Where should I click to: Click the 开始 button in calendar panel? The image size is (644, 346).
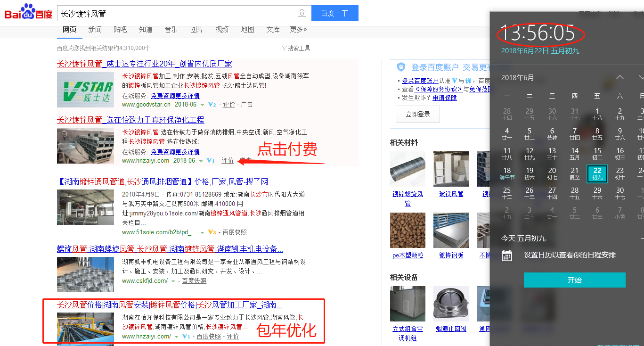pos(575,280)
